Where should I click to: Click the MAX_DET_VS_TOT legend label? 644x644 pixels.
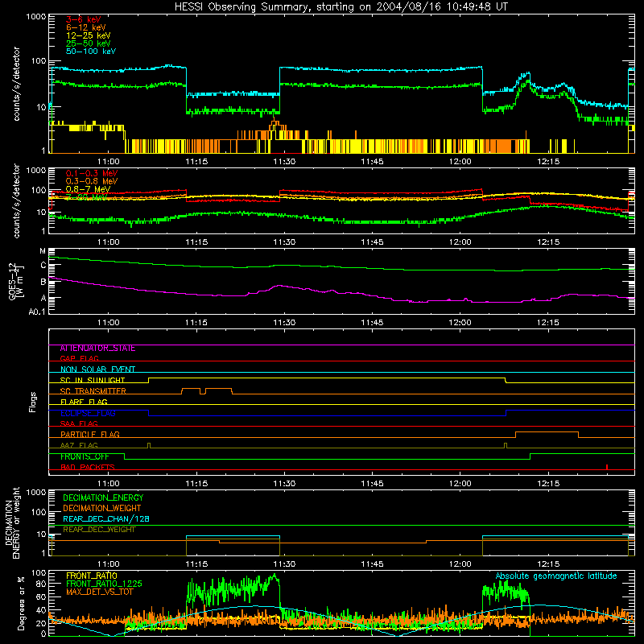[x=99, y=592]
